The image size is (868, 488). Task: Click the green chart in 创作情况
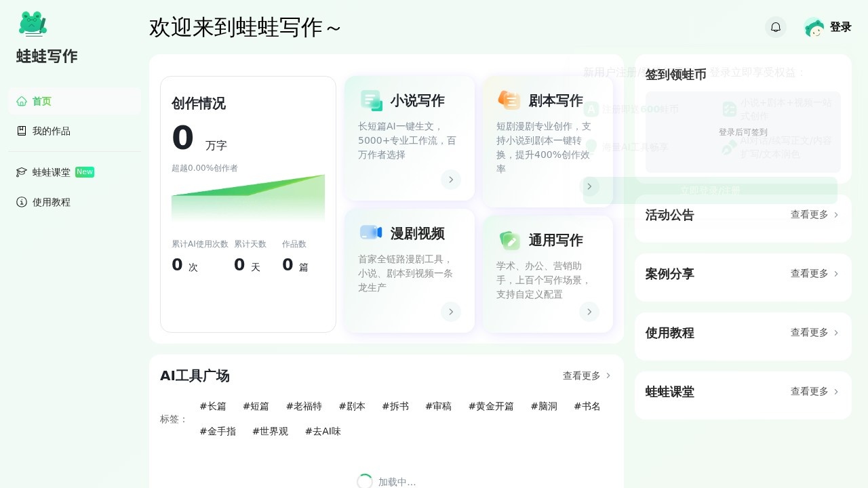tap(248, 198)
